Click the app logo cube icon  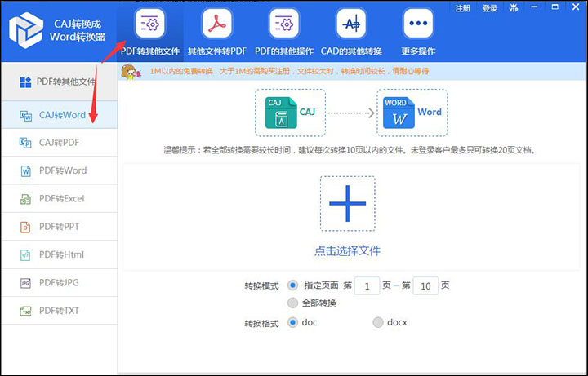tap(26, 30)
